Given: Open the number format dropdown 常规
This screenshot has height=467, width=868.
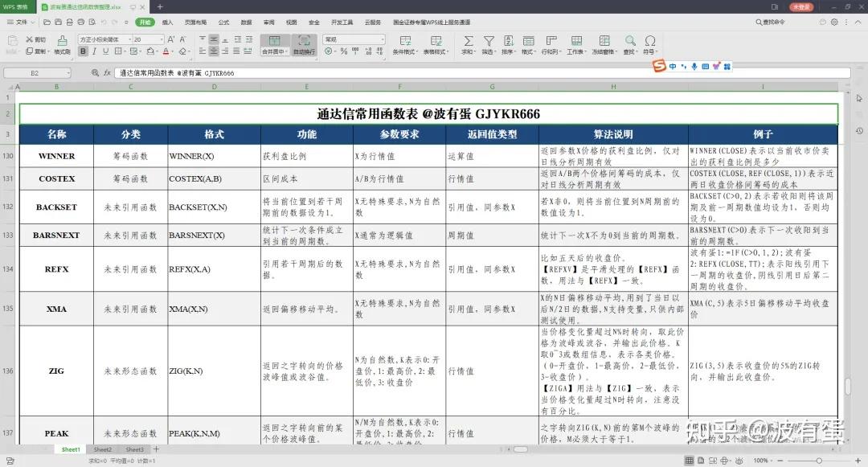Looking at the screenshot, I should click(x=354, y=39).
